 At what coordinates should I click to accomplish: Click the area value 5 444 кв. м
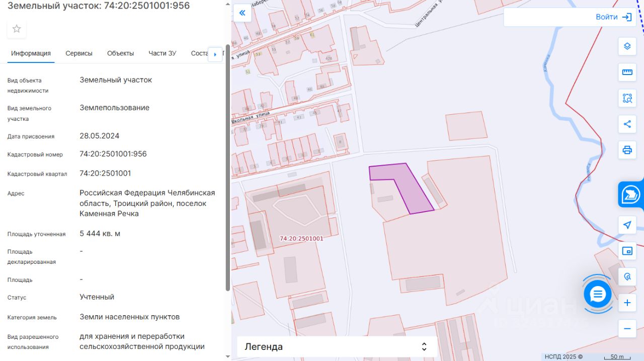pos(100,234)
